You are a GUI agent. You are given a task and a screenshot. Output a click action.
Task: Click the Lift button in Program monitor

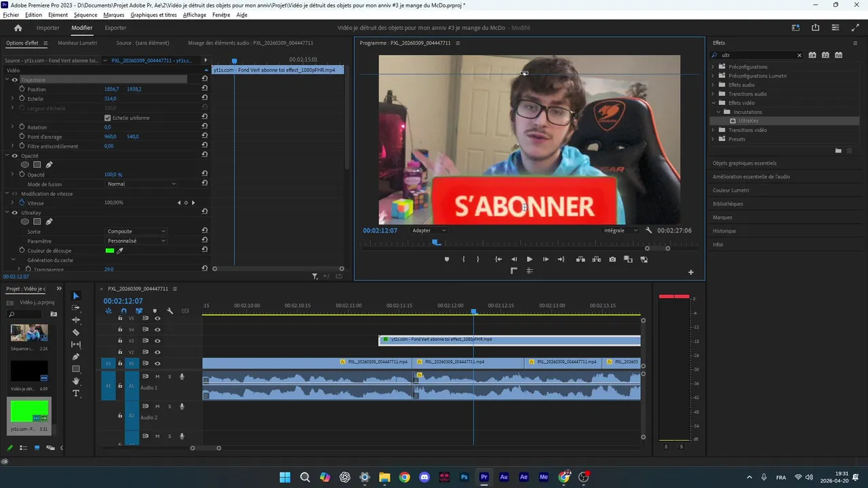(580, 259)
